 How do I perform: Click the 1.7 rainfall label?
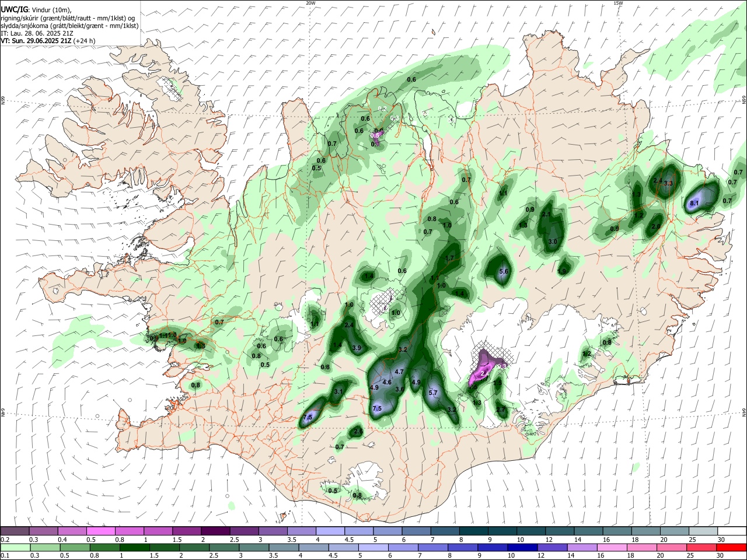pos(449,258)
